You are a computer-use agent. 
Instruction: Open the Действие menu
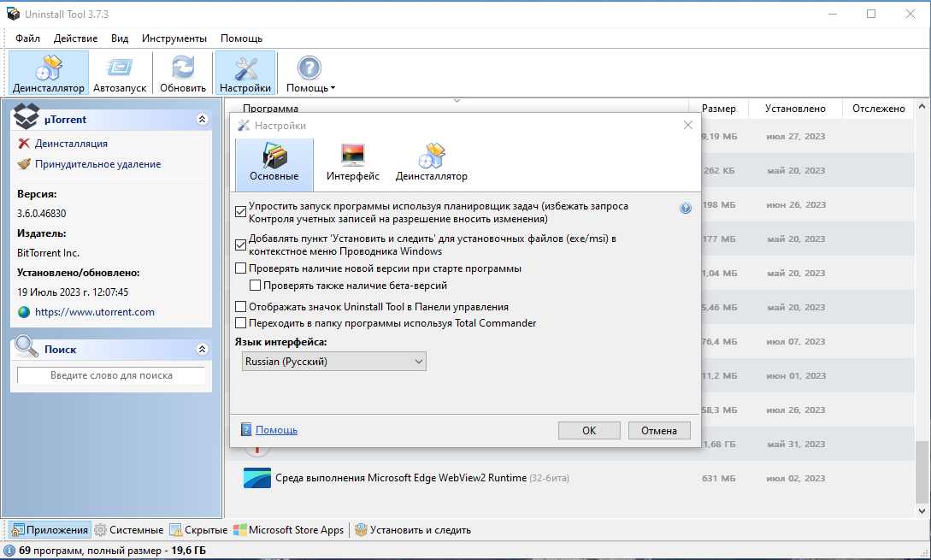pos(75,38)
